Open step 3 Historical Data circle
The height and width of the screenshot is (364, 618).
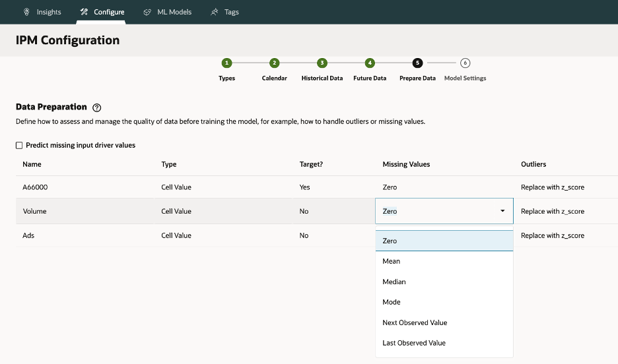click(322, 63)
